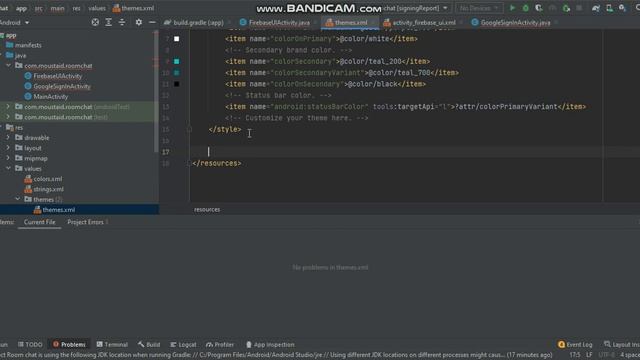The image size is (640, 360).
Task: Open the Terminal tool window
Action: point(112,344)
